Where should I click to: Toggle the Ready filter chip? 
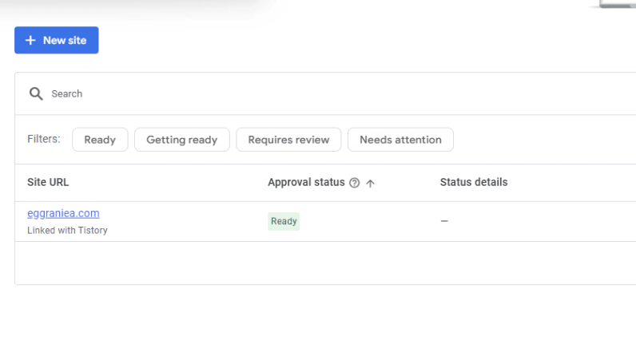point(100,140)
